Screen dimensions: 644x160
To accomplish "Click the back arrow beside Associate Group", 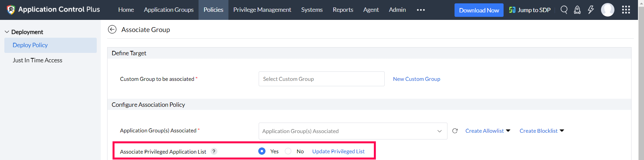I will click(x=112, y=30).
